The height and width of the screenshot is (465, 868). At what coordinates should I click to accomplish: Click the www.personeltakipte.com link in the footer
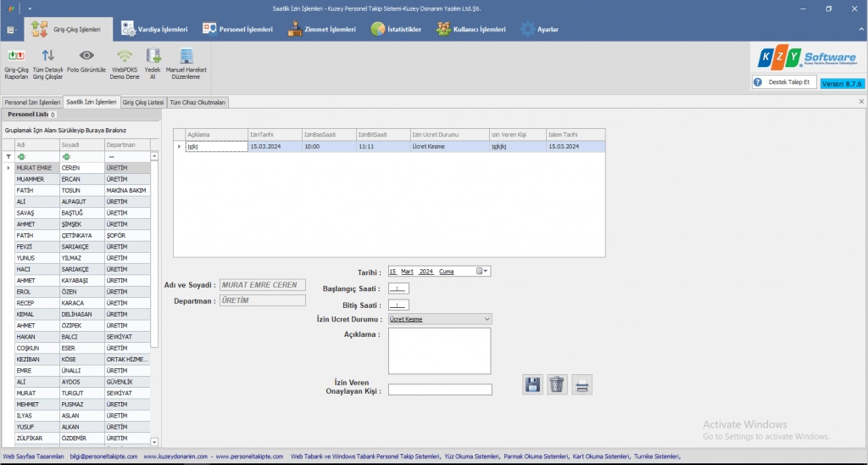(248, 457)
